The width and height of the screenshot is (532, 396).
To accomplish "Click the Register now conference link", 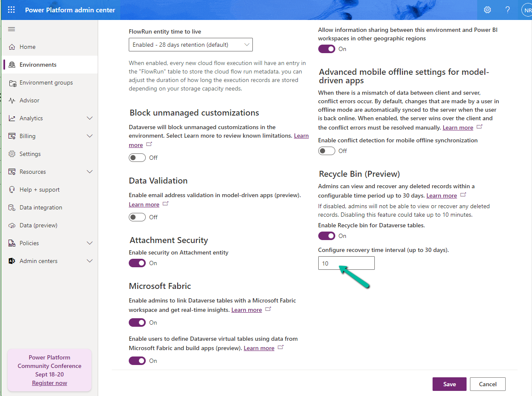I will (x=49, y=383).
